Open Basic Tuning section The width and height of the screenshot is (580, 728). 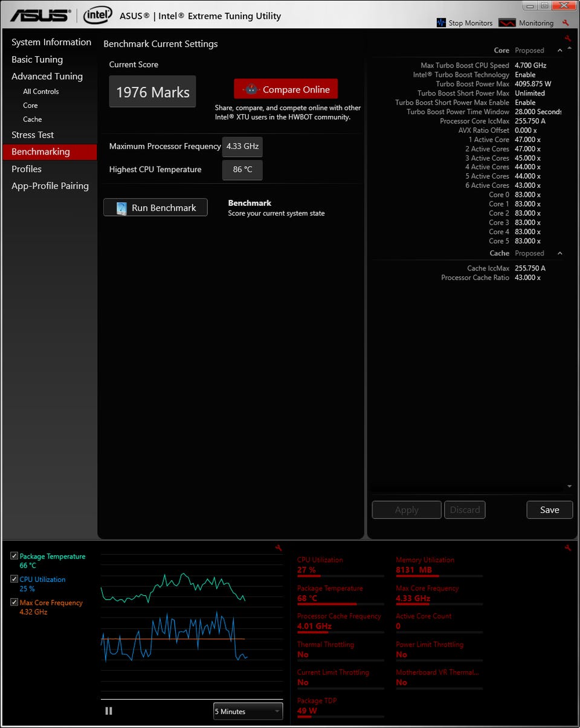pyautogui.click(x=37, y=59)
